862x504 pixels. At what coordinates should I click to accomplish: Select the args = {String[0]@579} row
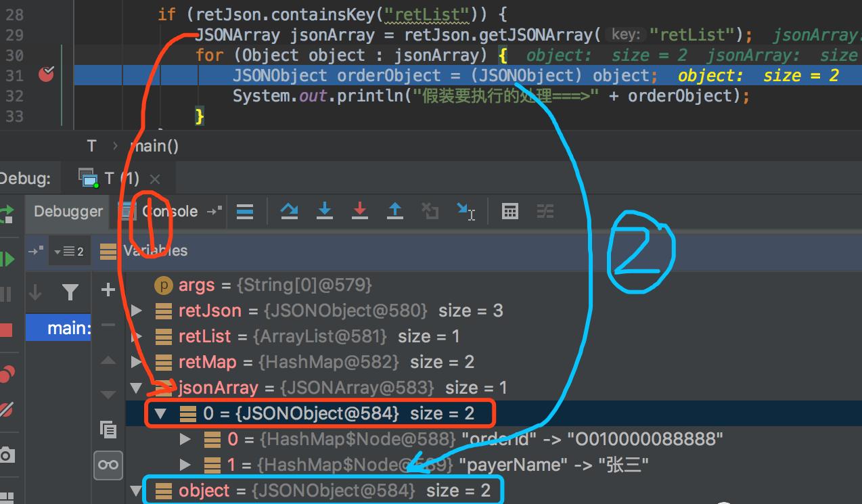pyautogui.click(x=493, y=285)
